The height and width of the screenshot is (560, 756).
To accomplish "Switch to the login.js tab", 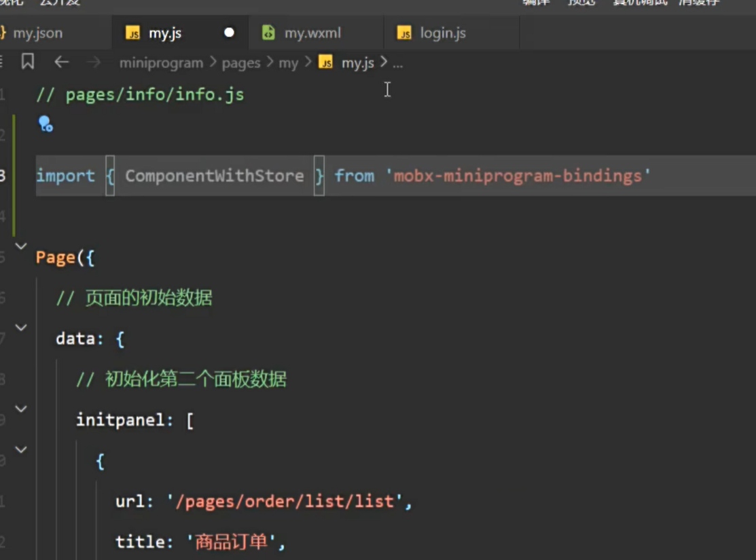I will pyautogui.click(x=442, y=33).
